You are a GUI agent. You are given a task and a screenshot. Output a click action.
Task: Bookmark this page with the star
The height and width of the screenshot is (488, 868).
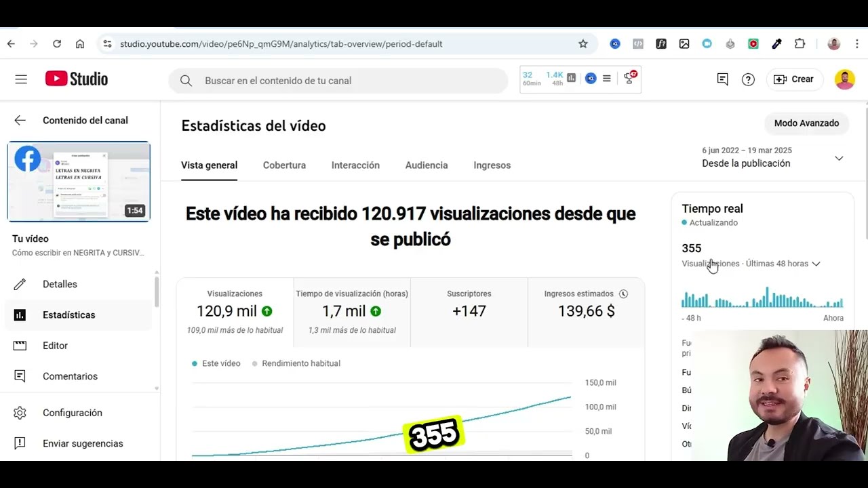[x=583, y=44]
